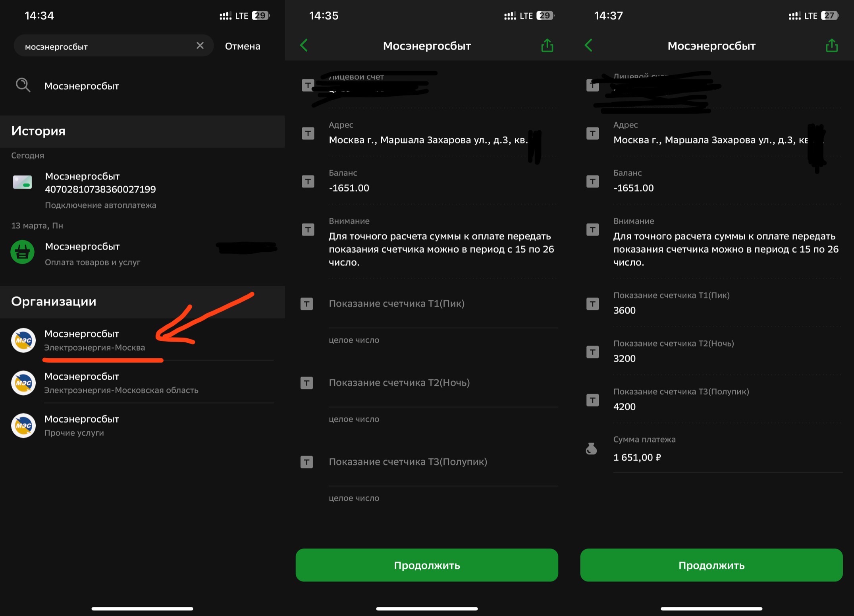This screenshot has height=616, width=854.
Task: Tap Продолжить on the middle screen
Action: click(x=427, y=565)
